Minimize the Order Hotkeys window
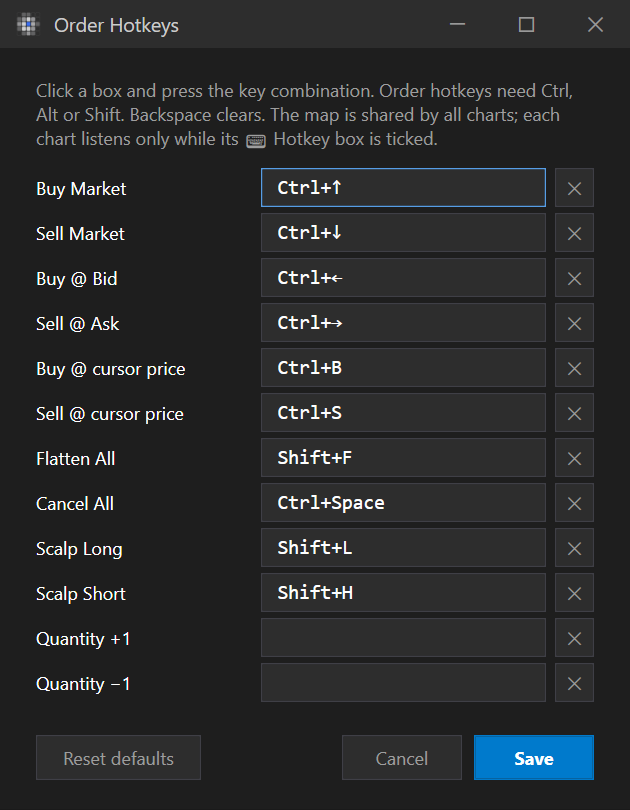630x810 pixels. point(458,24)
